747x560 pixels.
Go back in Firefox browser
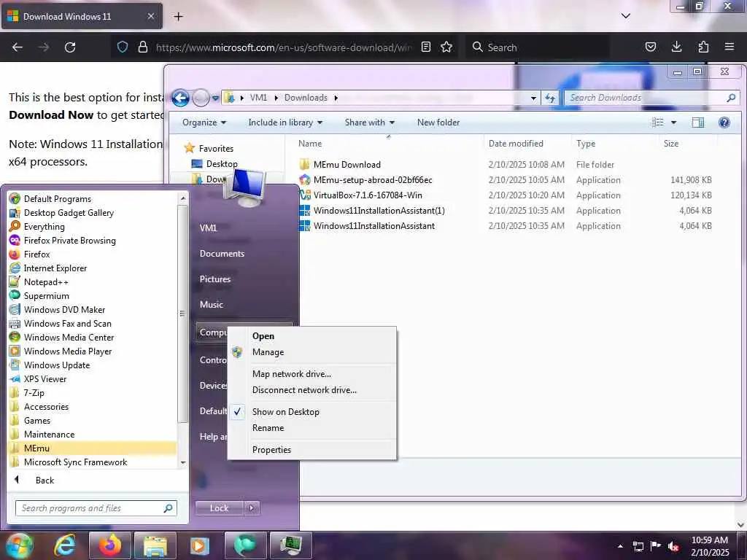[18, 47]
